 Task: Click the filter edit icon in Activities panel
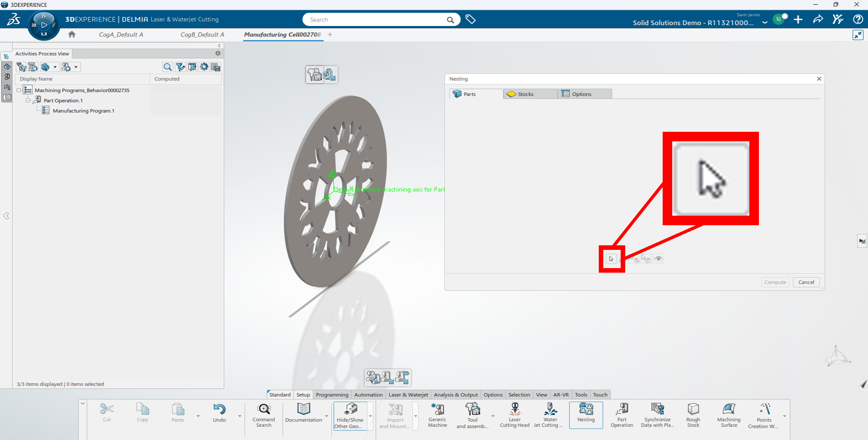[x=180, y=67]
